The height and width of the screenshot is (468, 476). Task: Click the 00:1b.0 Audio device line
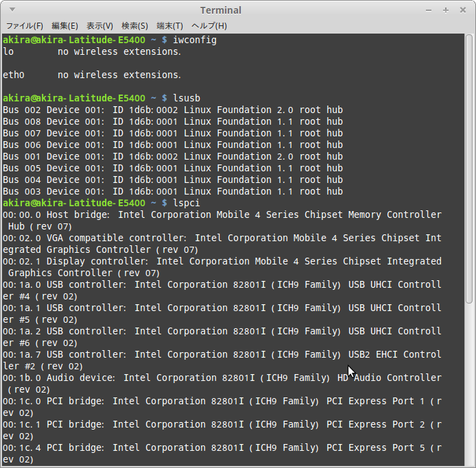222,378
